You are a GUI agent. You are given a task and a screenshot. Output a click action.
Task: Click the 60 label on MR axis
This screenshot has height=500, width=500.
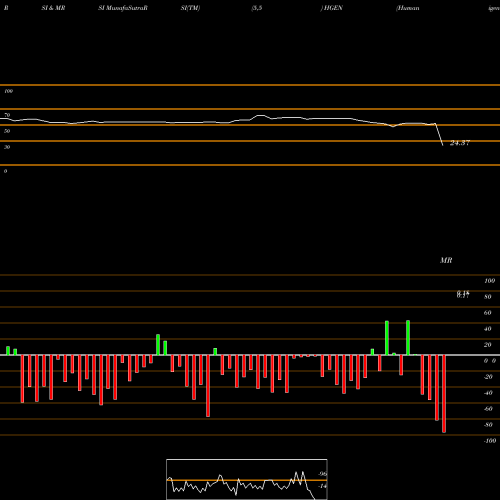tap(487, 313)
